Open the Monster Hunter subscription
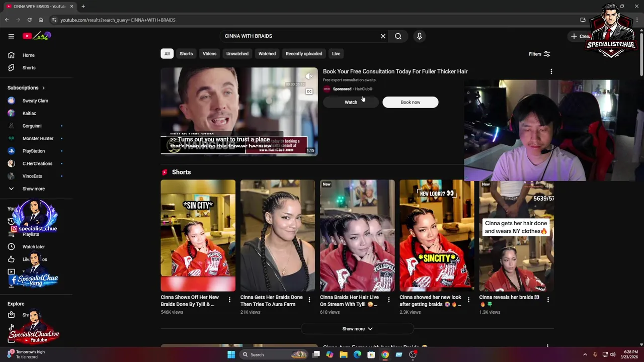The image size is (644, 362). click(38, 138)
